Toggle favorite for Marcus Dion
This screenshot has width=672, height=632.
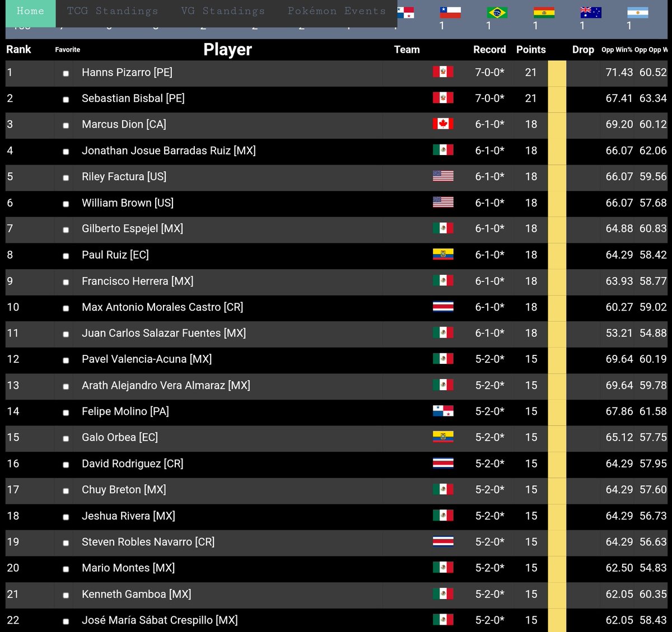[66, 125]
